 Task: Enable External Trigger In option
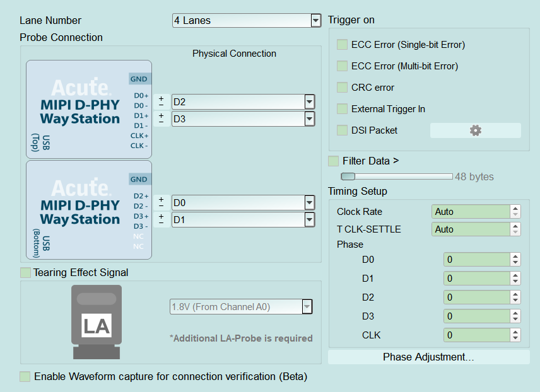click(x=342, y=109)
